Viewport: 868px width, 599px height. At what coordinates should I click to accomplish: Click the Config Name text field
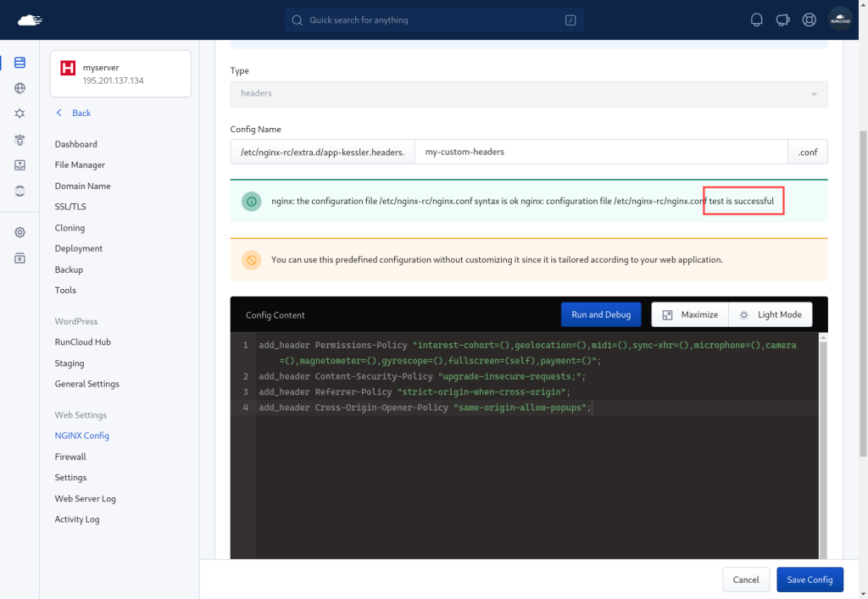point(601,152)
